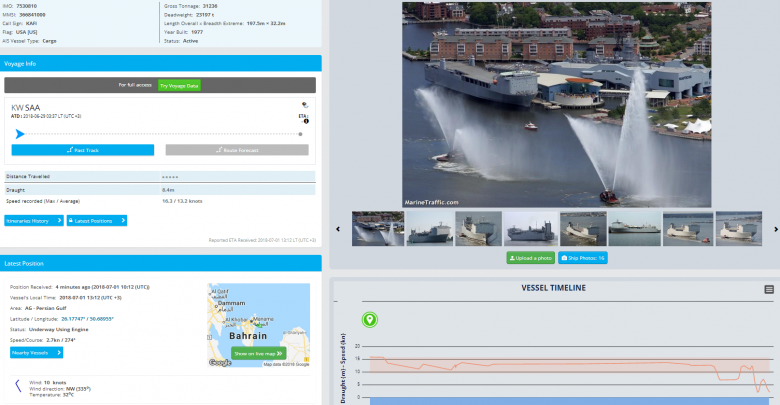The width and height of the screenshot is (780, 405).
Task: Expand Itineraries History
Action: 35,220
